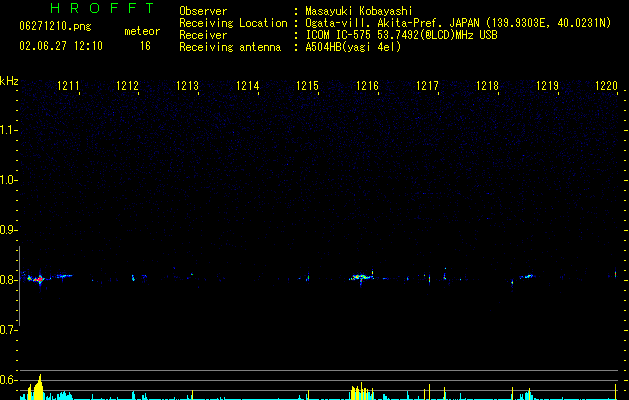Click the date stamp 02.06.27 12:10
Viewport: 629px width, 400px height.
tap(61, 46)
